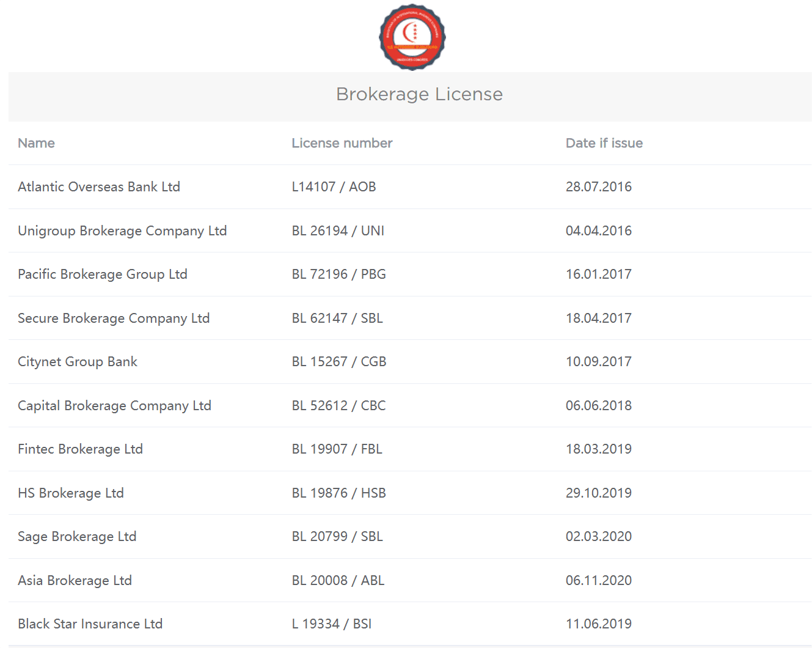This screenshot has width=812, height=648.
Task: Click the red seal logo at top
Action: 412,37
